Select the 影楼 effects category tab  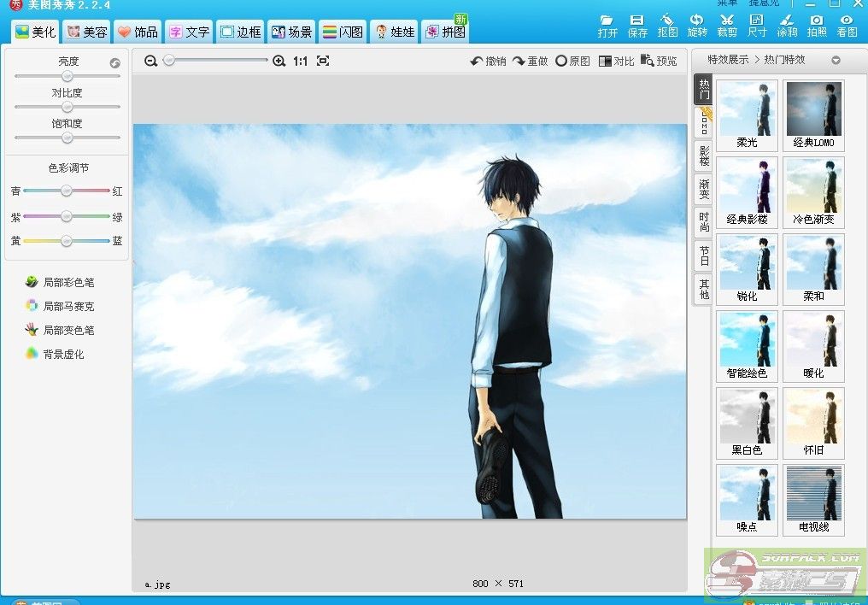[704, 156]
